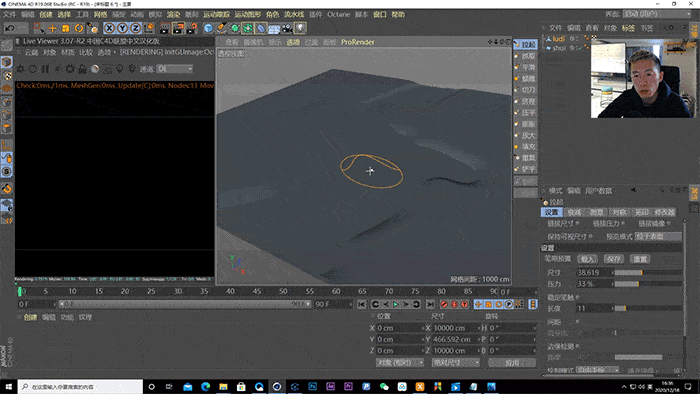
Task: Open the Octane menu
Action: point(338,14)
